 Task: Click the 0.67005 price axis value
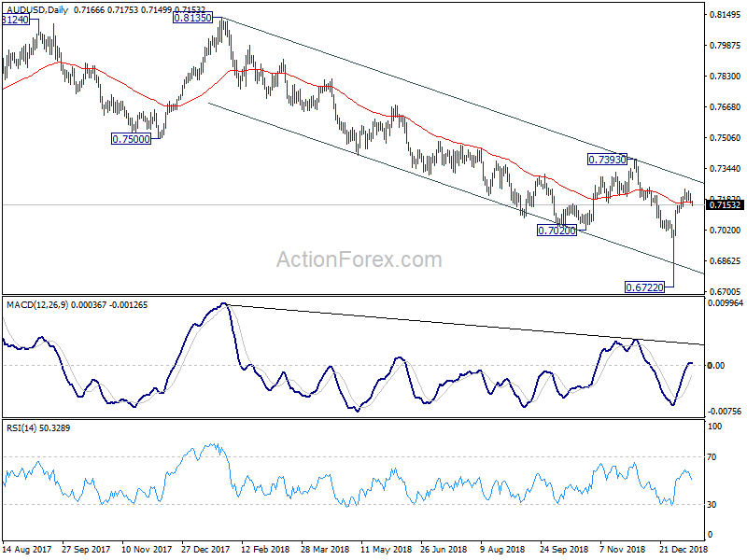point(726,291)
